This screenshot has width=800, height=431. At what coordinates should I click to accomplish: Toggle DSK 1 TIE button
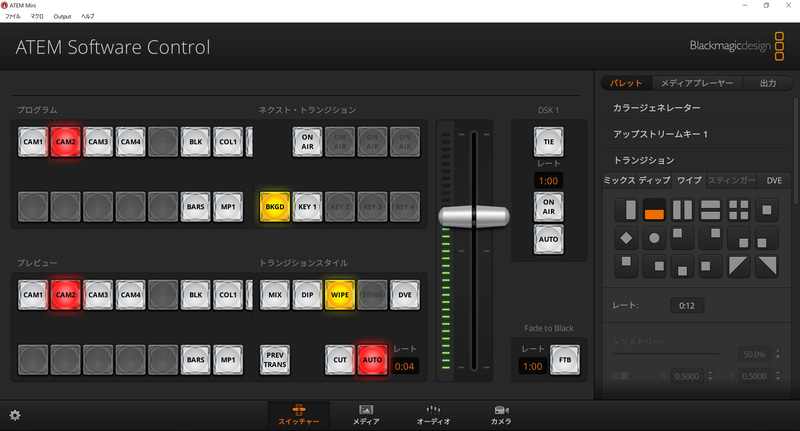[548, 142]
